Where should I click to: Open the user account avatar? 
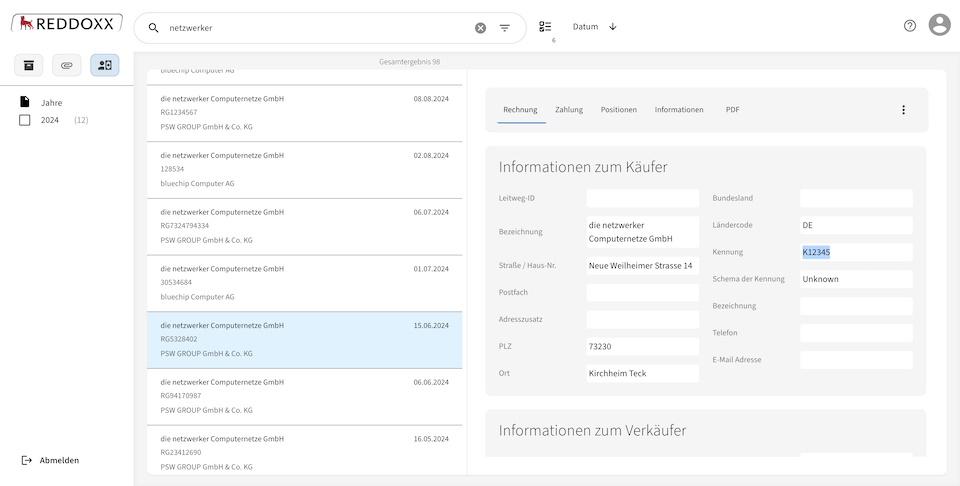coord(939,25)
